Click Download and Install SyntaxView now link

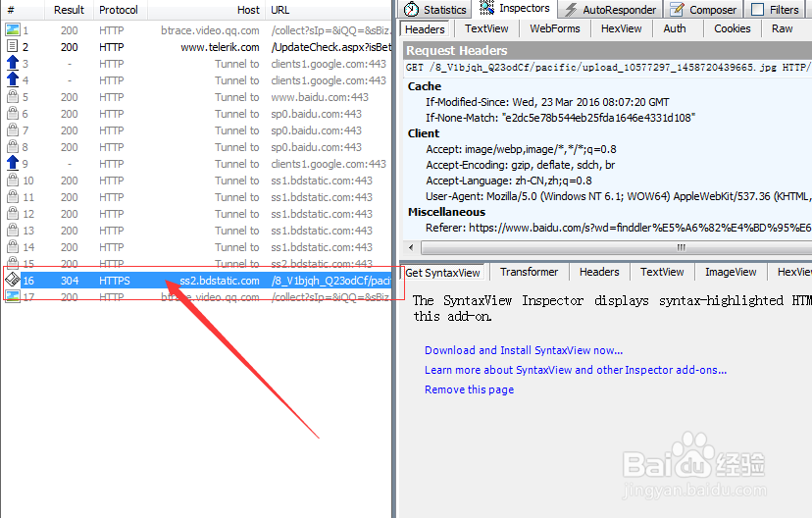pyautogui.click(x=524, y=350)
